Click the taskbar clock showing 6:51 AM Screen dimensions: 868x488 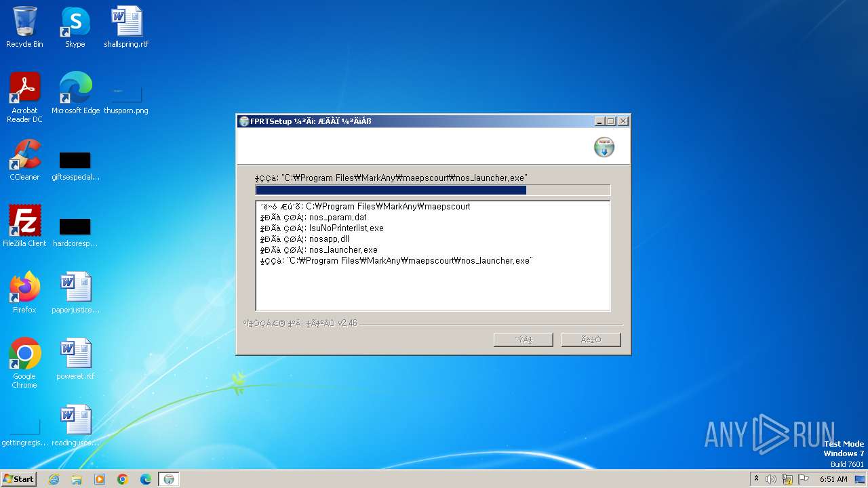[x=833, y=479]
